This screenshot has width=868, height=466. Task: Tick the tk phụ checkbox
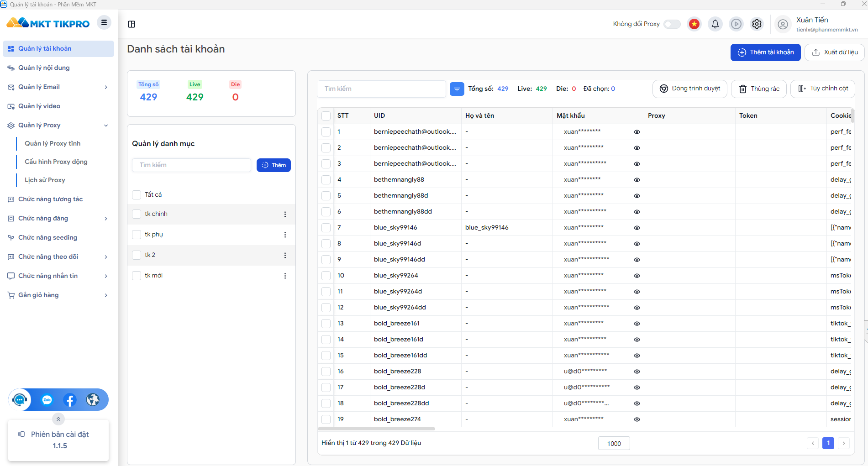click(x=137, y=235)
